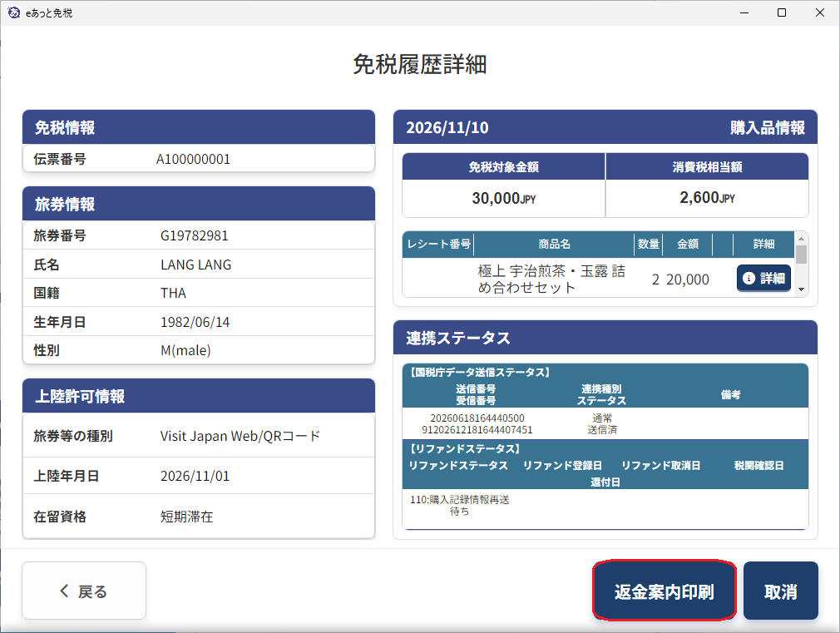Click the 備考 column header
The image size is (840, 633).
(x=731, y=394)
